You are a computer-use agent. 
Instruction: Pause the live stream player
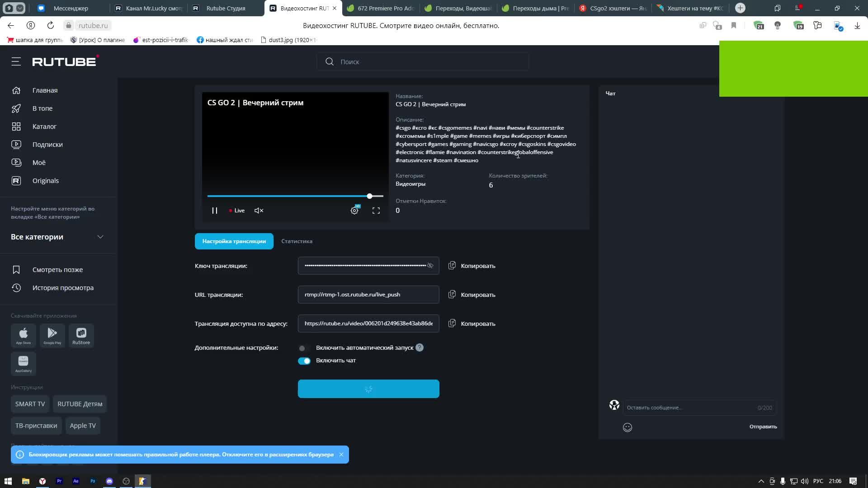tap(215, 211)
